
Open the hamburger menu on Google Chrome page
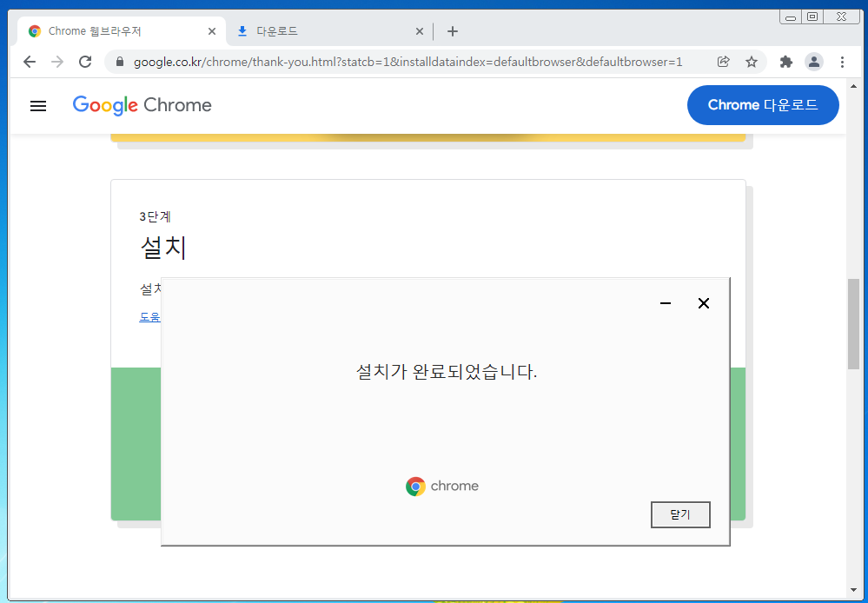38,105
